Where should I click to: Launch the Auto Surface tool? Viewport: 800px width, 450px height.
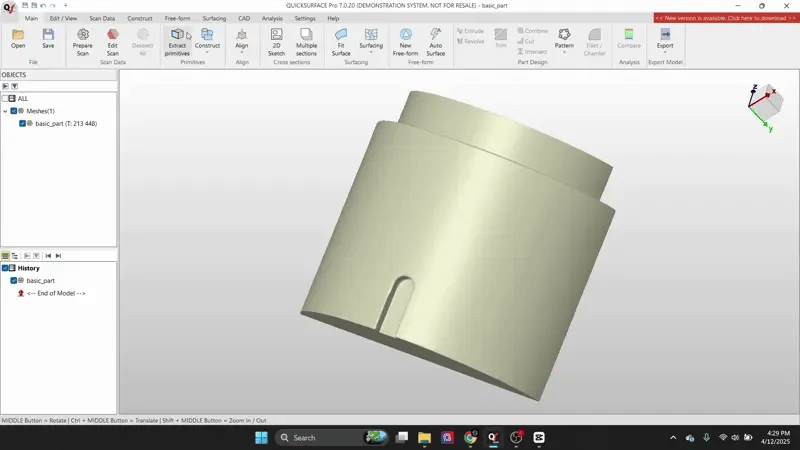pos(436,39)
